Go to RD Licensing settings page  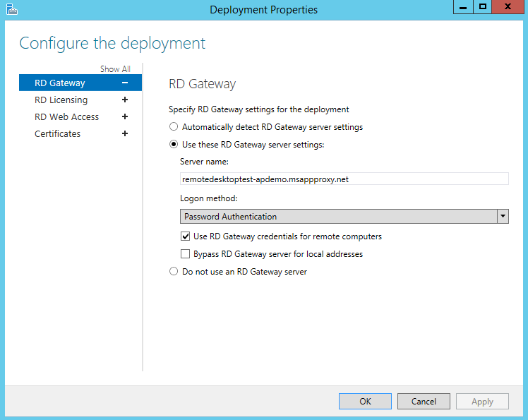coord(61,100)
